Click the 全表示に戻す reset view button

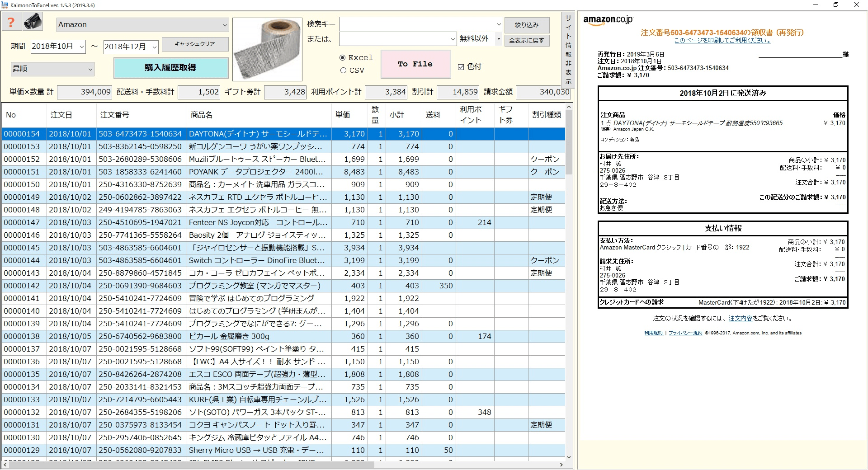[x=527, y=41]
